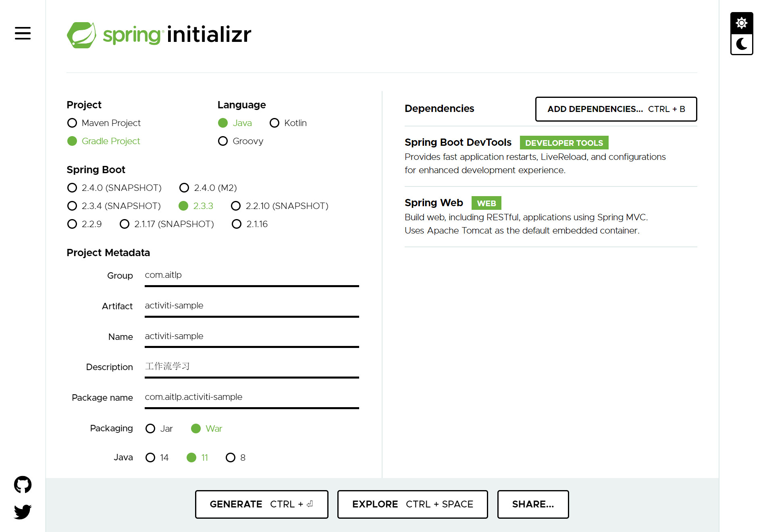Focus the Group input field

click(252, 275)
